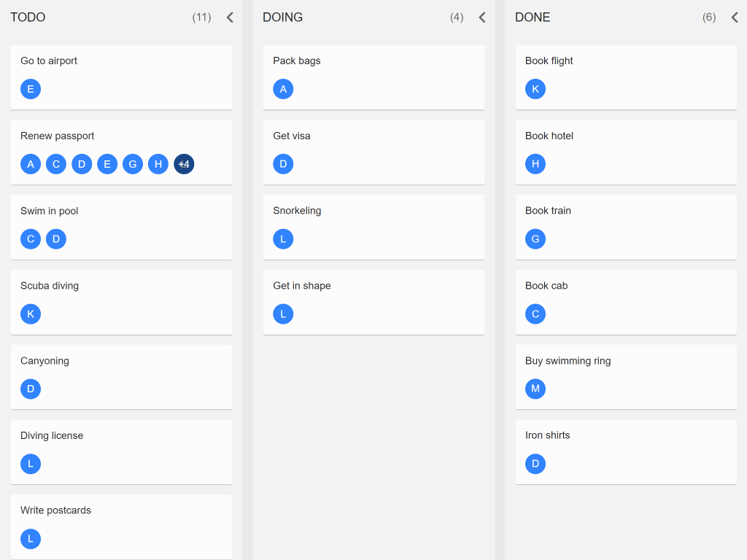Click avatar G on Book train card

tap(535, 239)
